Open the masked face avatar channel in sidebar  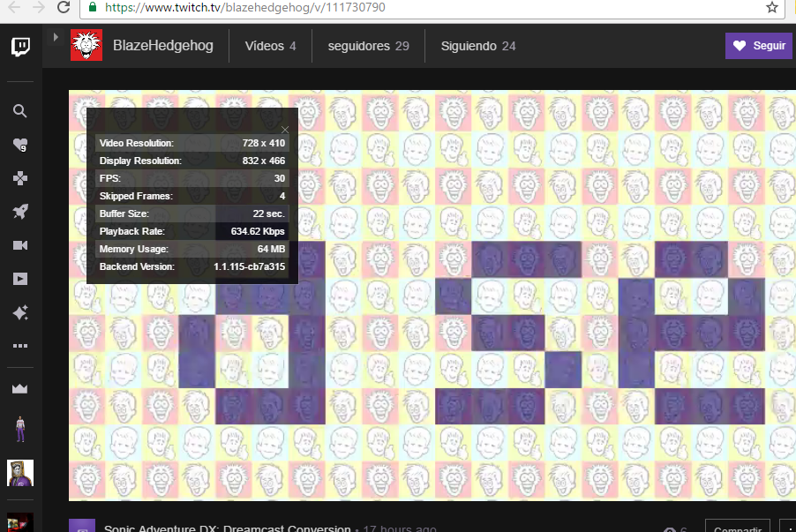pos(20,473)
